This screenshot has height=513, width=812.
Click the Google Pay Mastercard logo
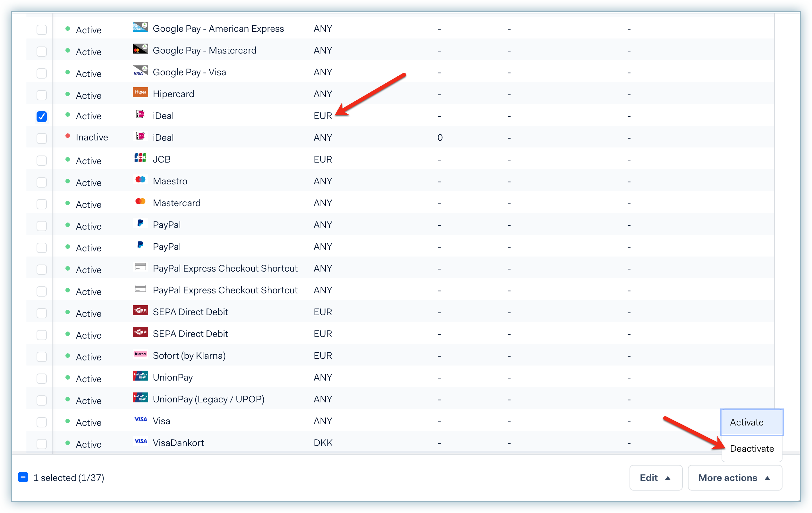pos(140,49)
